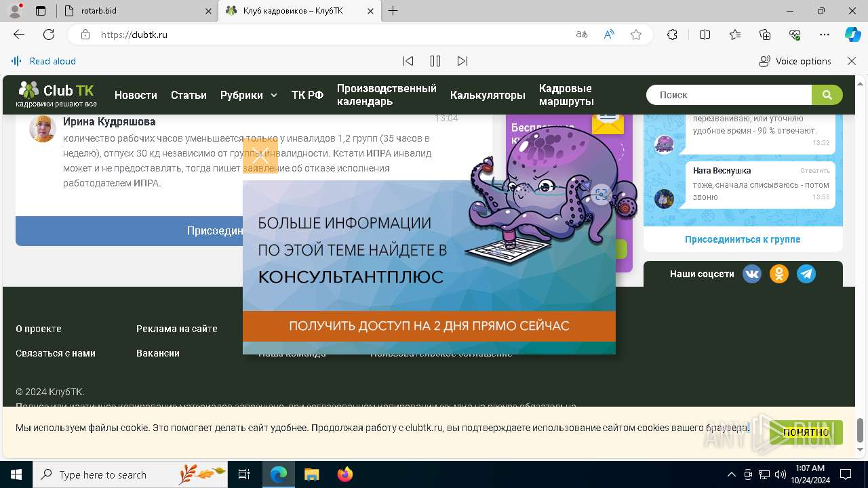Viewport: 868px width, 488px height.
Task: Open browser collections panel
Action: coord(765,35)
